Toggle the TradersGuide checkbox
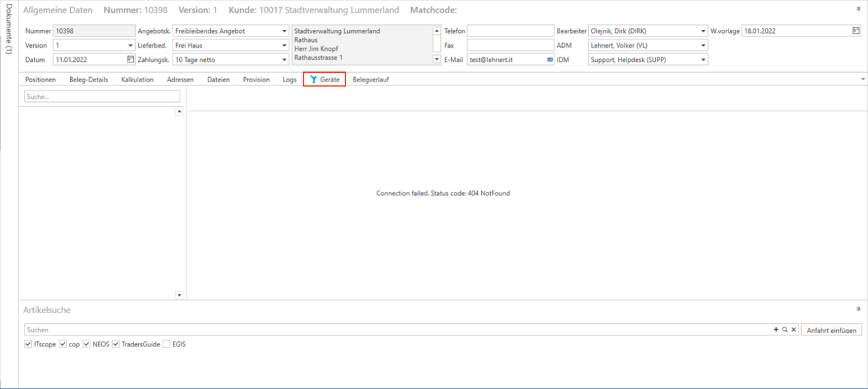Screen dimensions: 868x389 point(116,344)
